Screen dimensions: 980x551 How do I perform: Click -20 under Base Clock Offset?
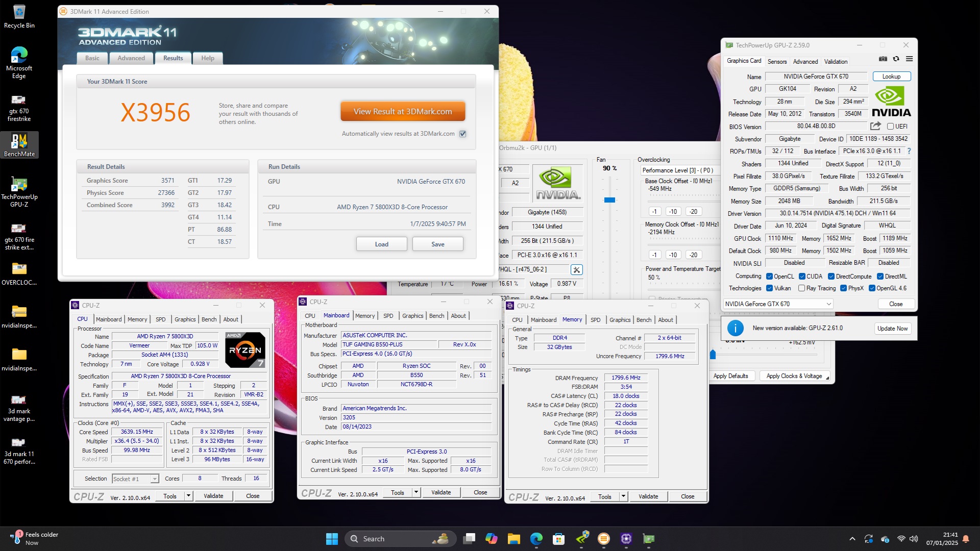point(693,211)
